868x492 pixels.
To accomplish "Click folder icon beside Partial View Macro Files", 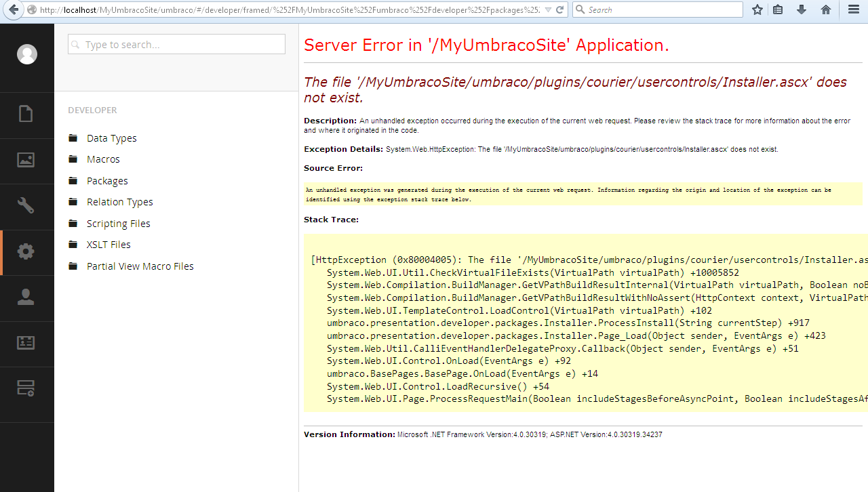I will tap(73, 266).
